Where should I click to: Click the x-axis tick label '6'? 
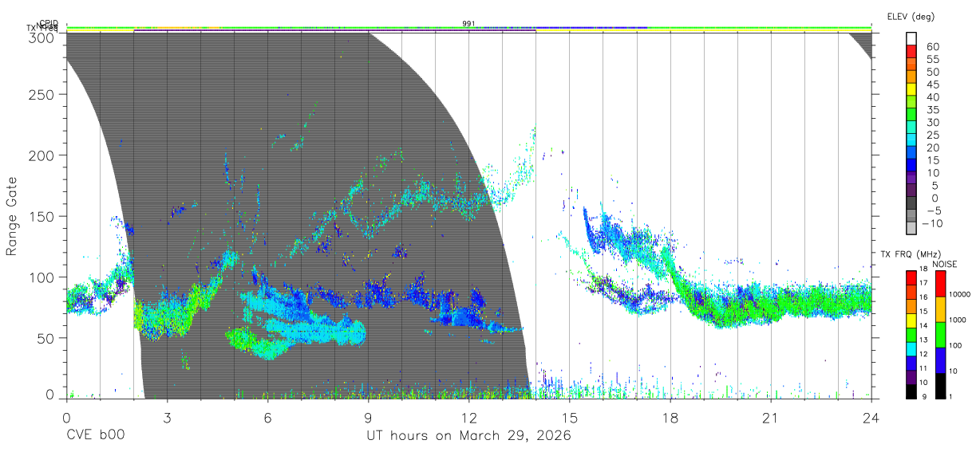(x=267, y=418)
